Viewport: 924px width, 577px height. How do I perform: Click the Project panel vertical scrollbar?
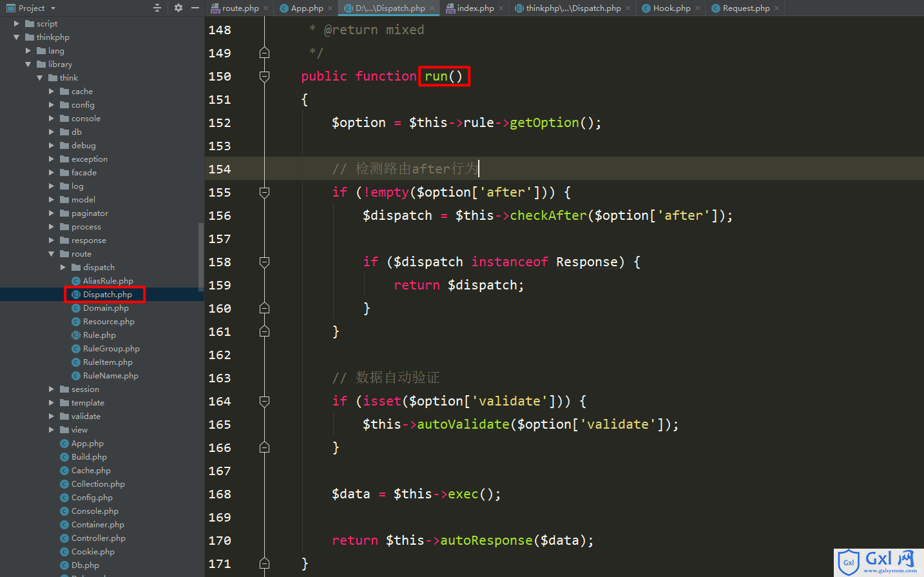click(201, 256)
